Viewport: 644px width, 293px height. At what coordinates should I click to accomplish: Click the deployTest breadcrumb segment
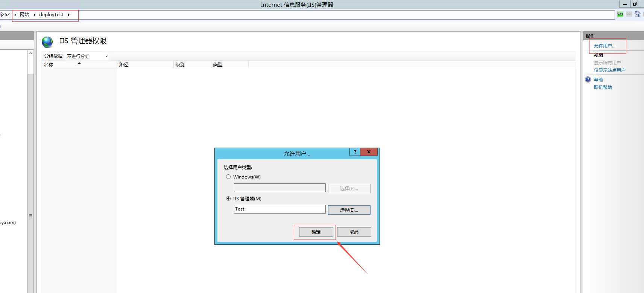(x=51, y=15)
